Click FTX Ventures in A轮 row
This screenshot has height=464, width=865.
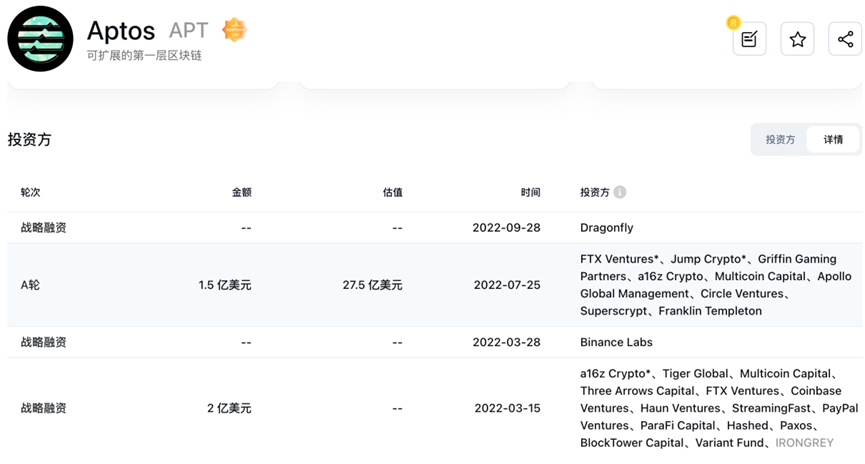click(x=619, y=259)
